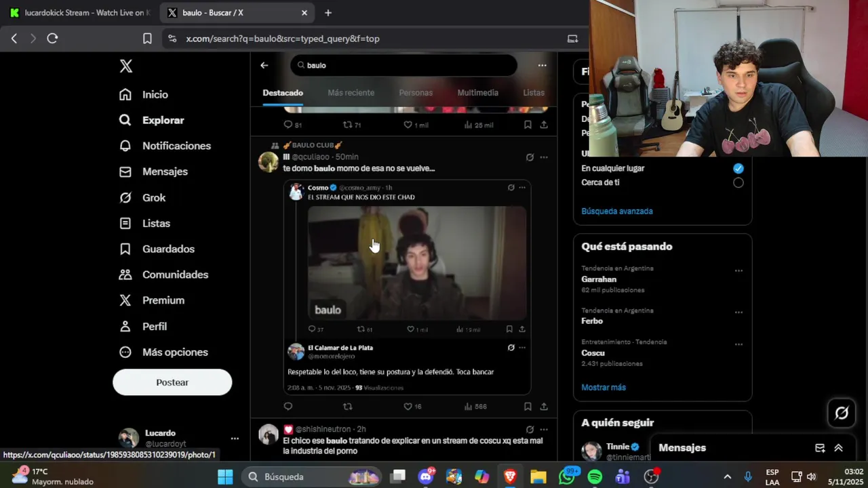Share the post with 566 views
Image resolution: width=868 pixels, height=488 pixels.
544,407
